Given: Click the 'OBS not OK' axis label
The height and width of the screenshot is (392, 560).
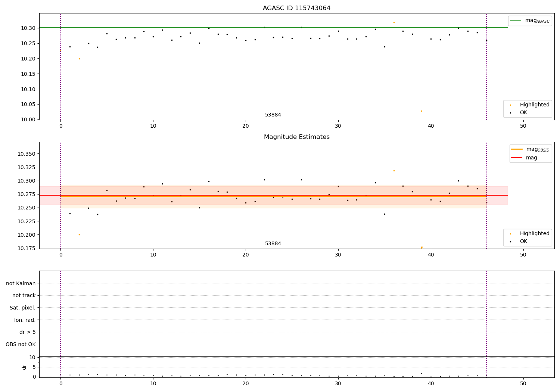Looking at the screenshot, I should [21, 344].
